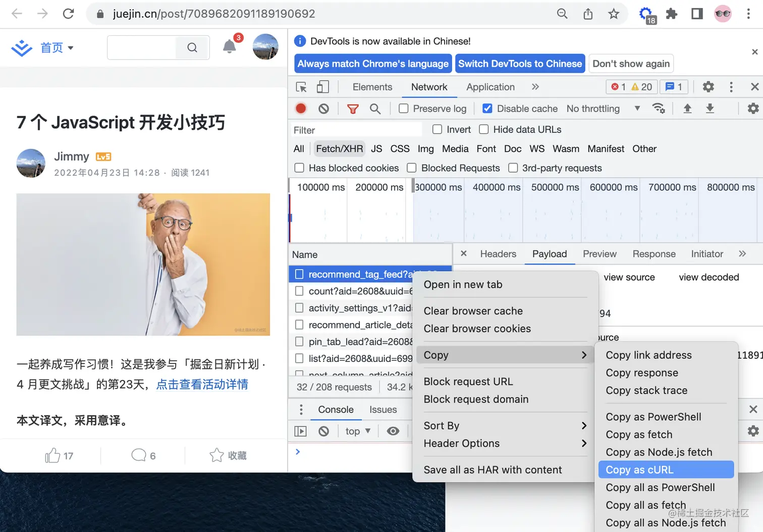This screenshot has height=532, width=763.
Task: Open the No throttling dropdown
Action: (604, 109)
